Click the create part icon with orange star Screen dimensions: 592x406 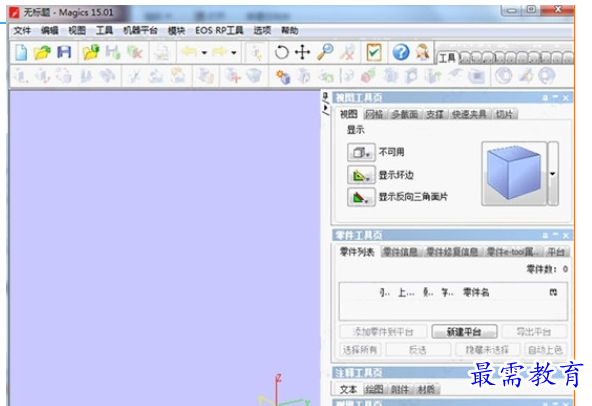point(283,76)
